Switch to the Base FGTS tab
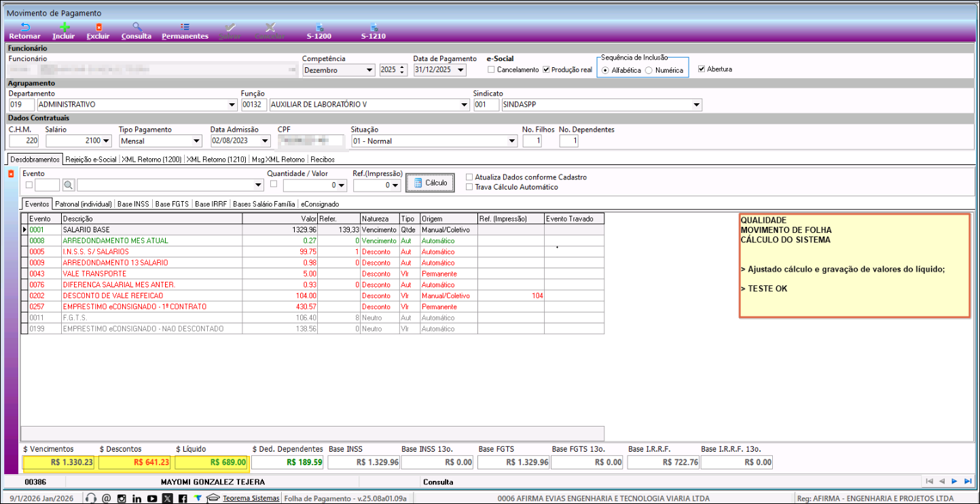 coord(173,204)
